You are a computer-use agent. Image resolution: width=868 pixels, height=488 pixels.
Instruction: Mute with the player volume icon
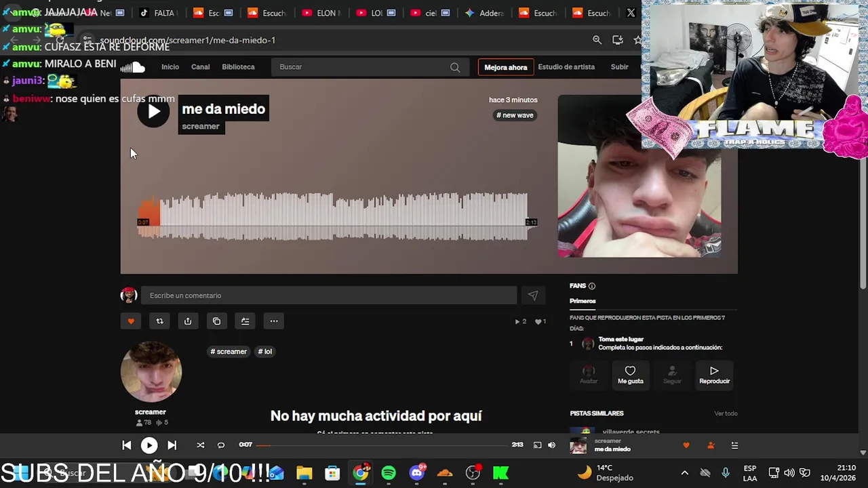click(551, 445)
